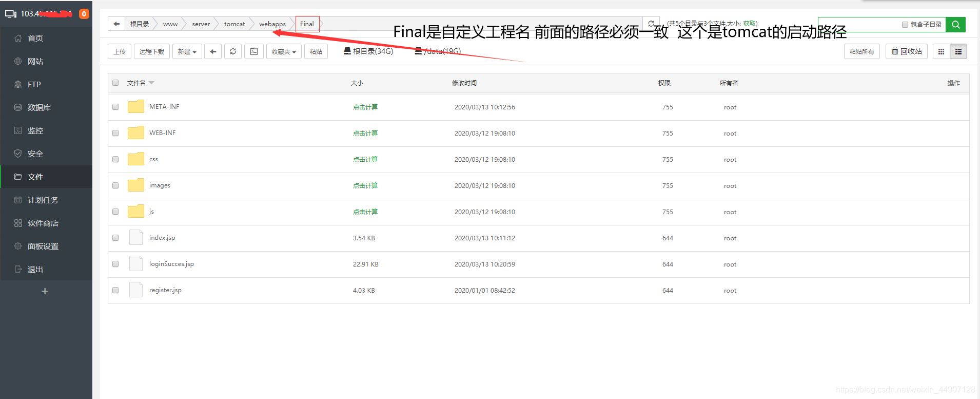
Task: Click the back arrow in breadcrumb bar
Action: 116,24
